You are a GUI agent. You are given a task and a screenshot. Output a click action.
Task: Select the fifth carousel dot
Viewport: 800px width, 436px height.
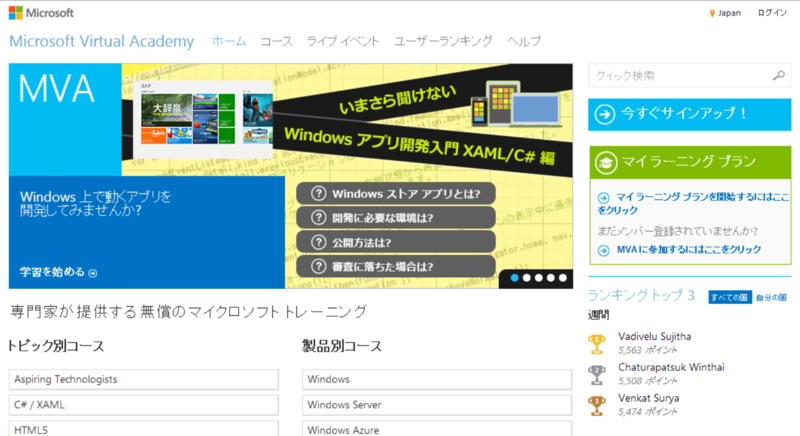[563, 278]
